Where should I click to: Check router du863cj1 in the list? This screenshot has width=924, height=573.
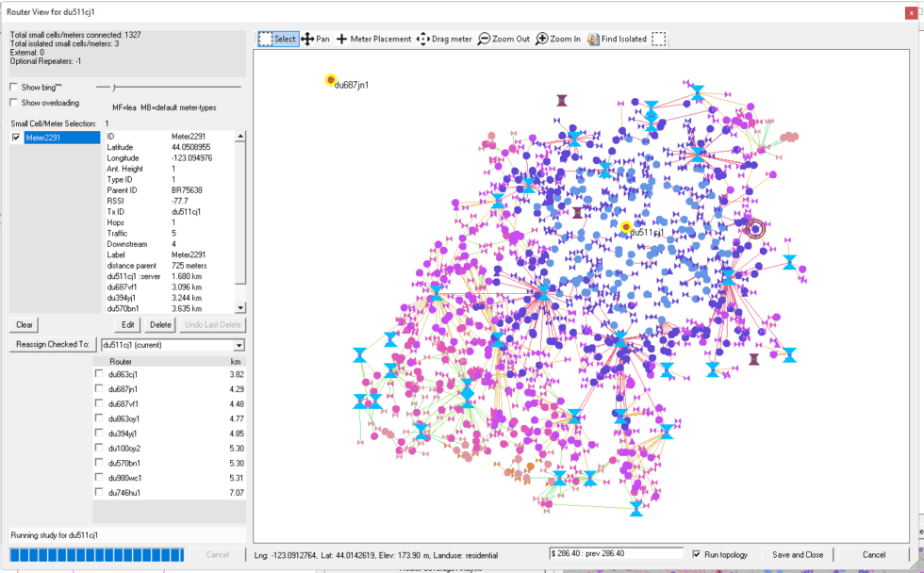click(x=100, y=374)
